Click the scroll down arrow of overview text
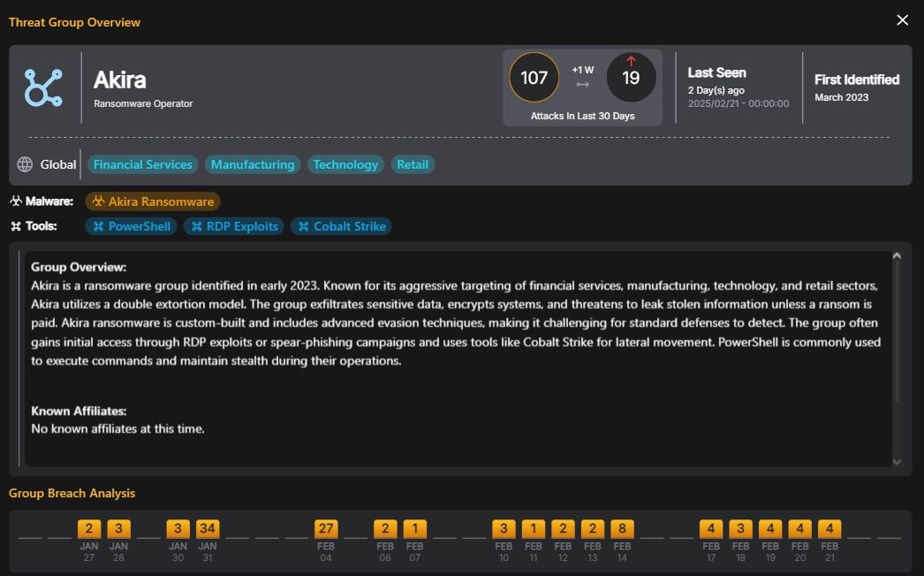Viewport: 924px width, 576px height. click(x=897, y=462)
